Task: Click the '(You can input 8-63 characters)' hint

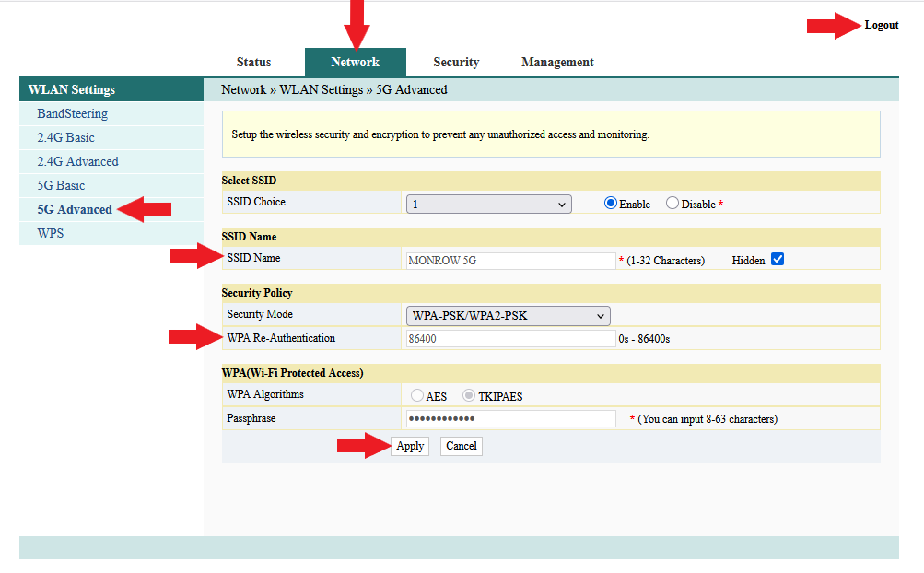Action: pos(708,419)
